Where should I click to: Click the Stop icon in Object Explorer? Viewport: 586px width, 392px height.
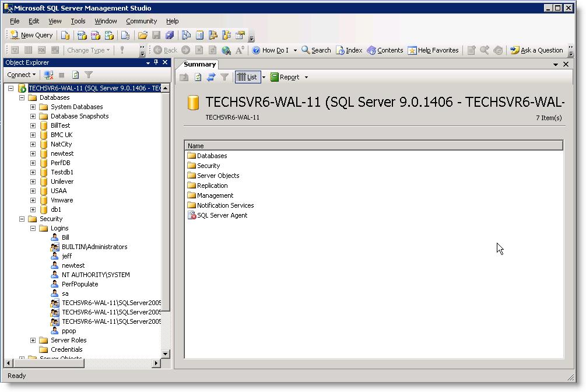click(x=62, y=75)
